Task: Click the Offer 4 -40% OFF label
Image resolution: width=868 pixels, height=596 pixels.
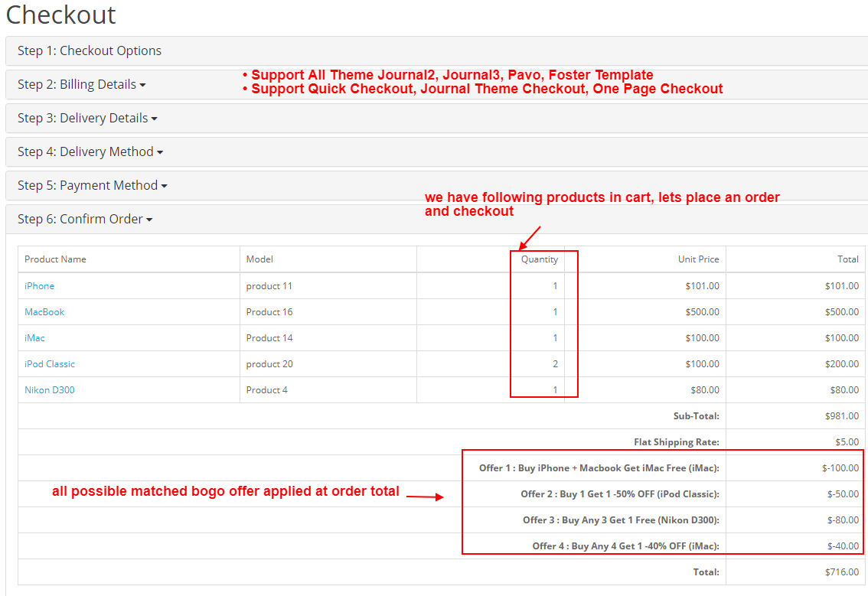Action: [626, 546]
